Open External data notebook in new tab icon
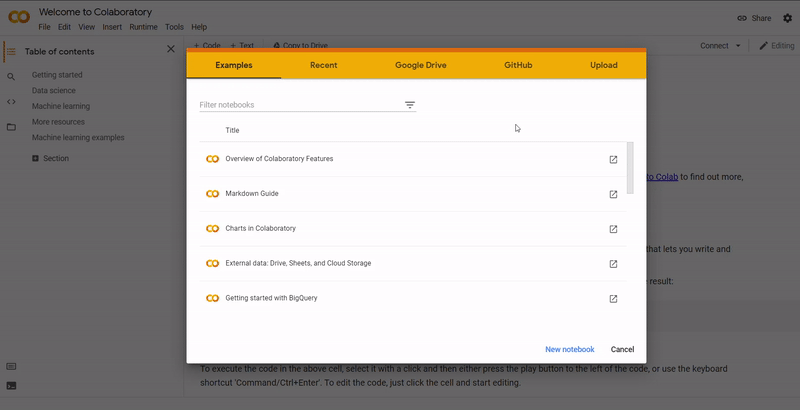The width and height of the screenshot is (800, 410). pos(613,264)
